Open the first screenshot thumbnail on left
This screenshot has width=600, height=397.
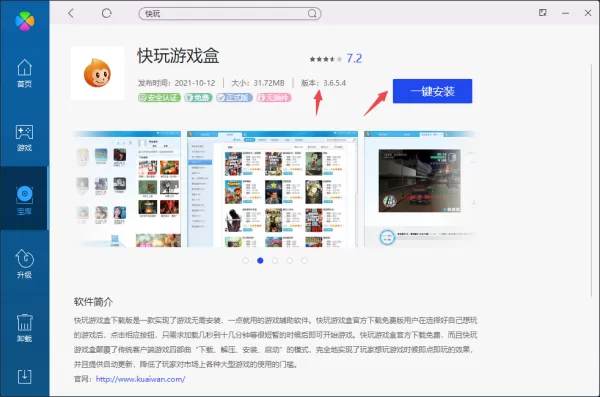(x=127, y=189)
